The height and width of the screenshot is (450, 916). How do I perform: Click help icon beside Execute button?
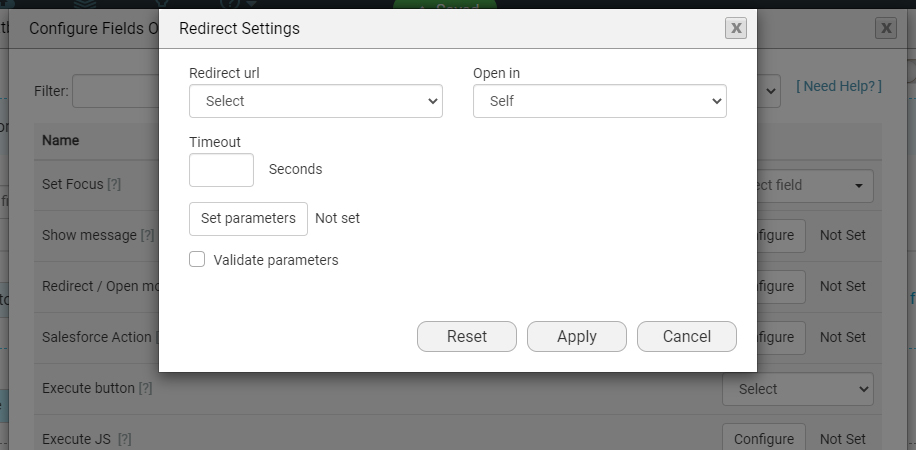pyautogui.click(x=146, y=388)
